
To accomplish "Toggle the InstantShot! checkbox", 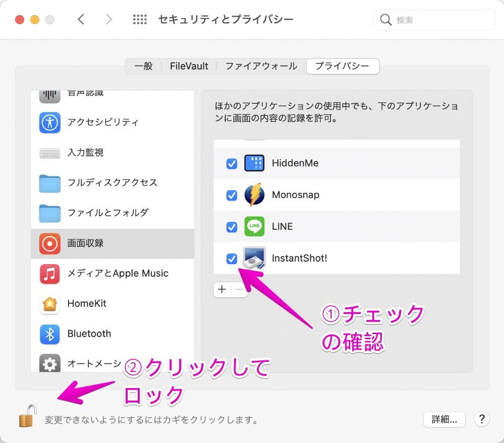I will 232,259.
